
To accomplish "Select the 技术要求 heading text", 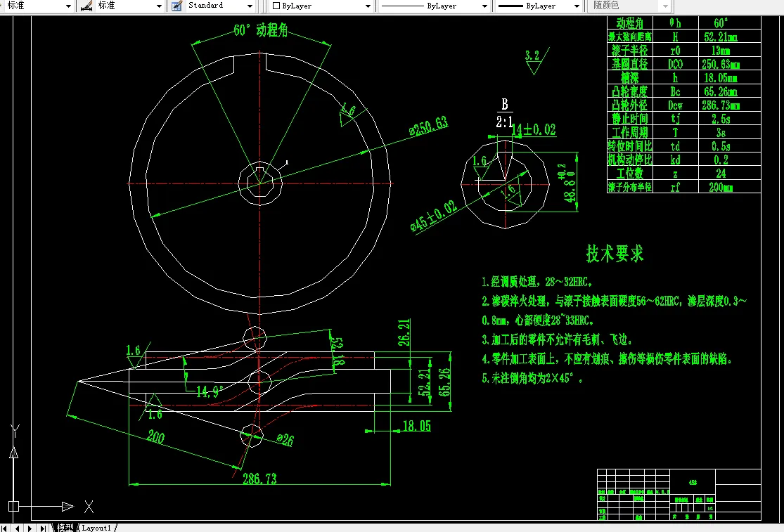I will point(615,253).
